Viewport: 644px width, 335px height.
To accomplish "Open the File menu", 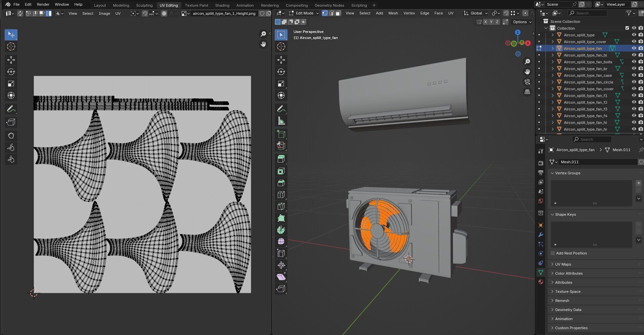I will tap(16, 4).
